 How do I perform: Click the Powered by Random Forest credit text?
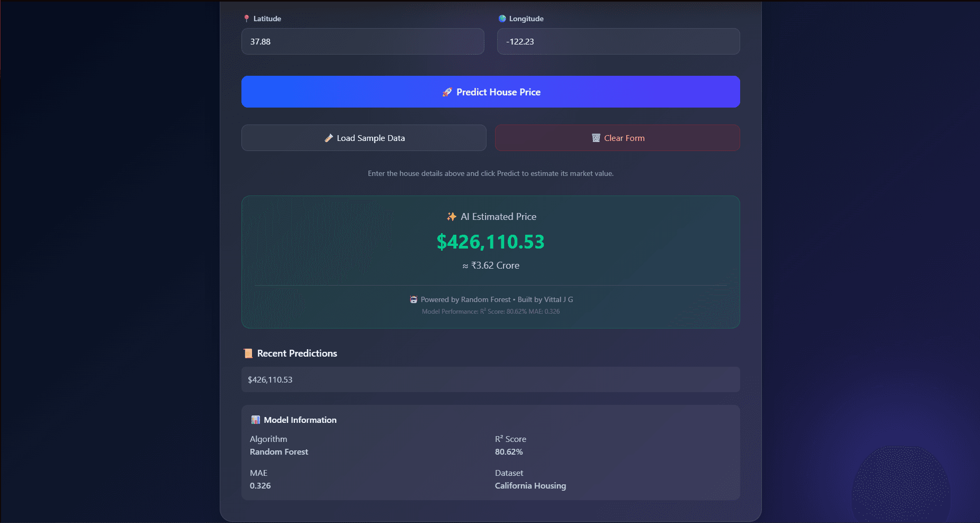click(497, 300)
